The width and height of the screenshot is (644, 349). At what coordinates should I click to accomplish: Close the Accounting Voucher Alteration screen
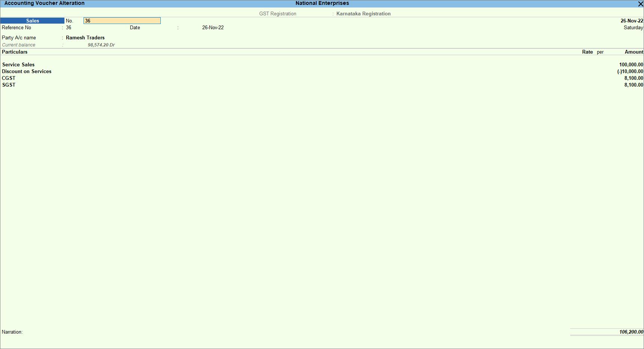pos(640,4)
